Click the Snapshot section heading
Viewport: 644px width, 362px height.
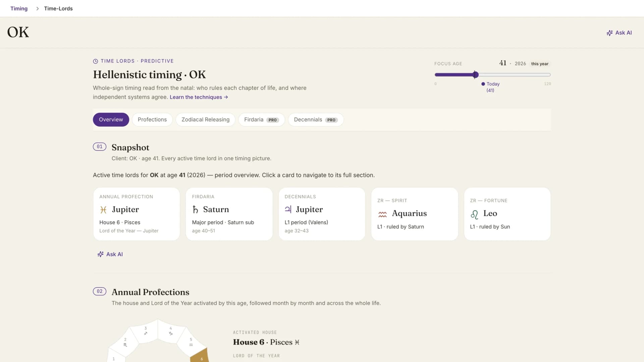(x=130, y=147)
